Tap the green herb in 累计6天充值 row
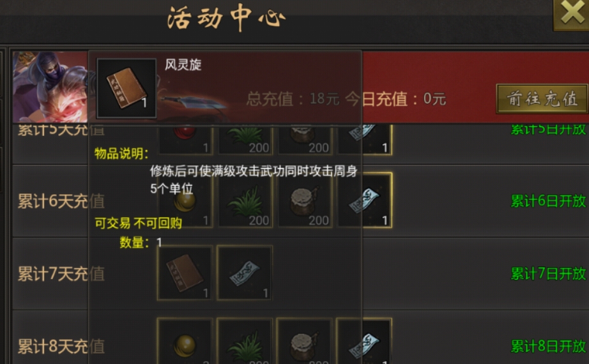The height and width of the screenshot is (364, 589). pyautogui.click(x=245, y=201)
